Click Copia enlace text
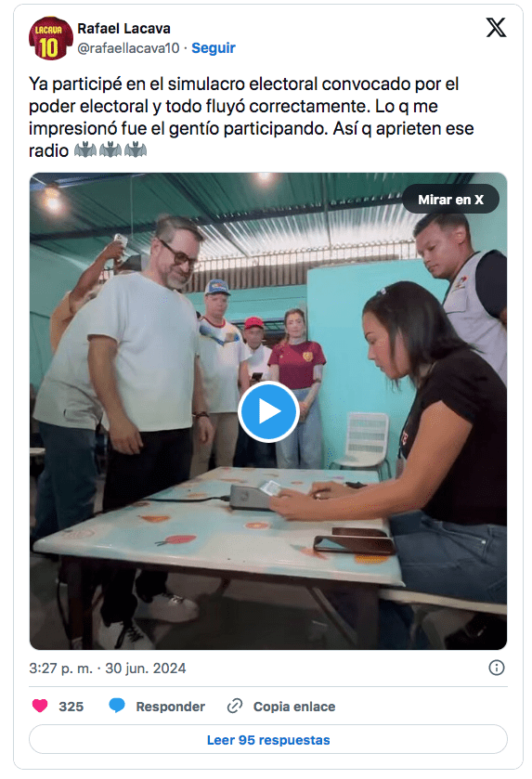Screen dimensions: 532x779 click(x=294, y=707)
